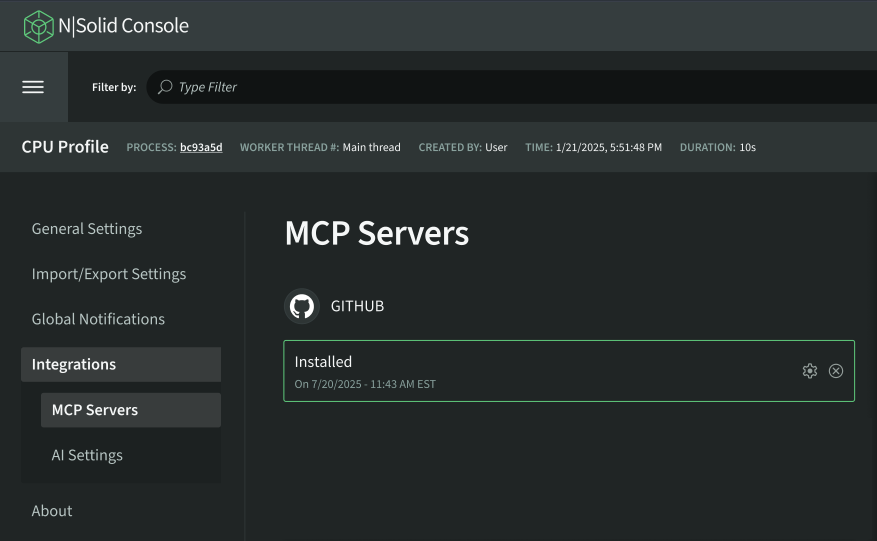
Task: Click the Main thread worker value
Action: coord(371,147)
